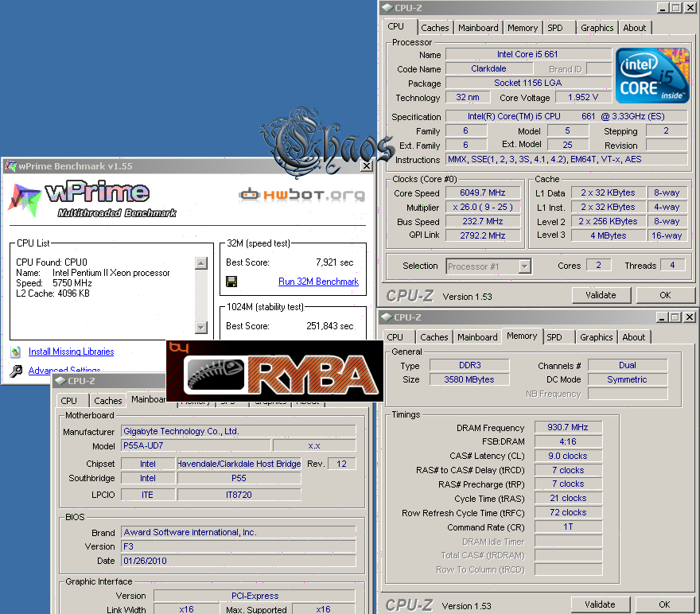Click the motherboard Model field P55A-UD7
Screen dimensions: 700x614
click(x=196, y=445)
